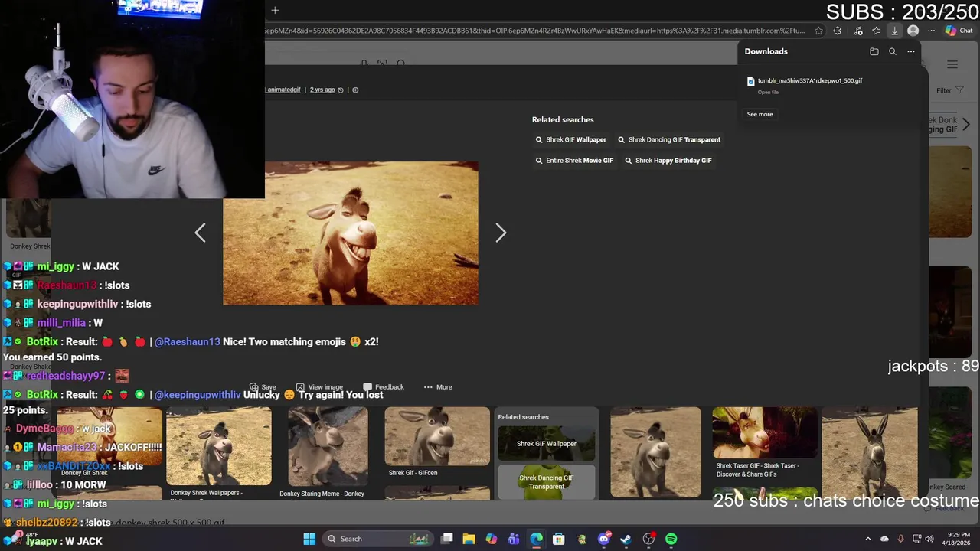Image resolution: width=980 pixels, height=551 pixels.
Task: Open downloaded tumblr gif file entry
Action: (x=810, y=80)
